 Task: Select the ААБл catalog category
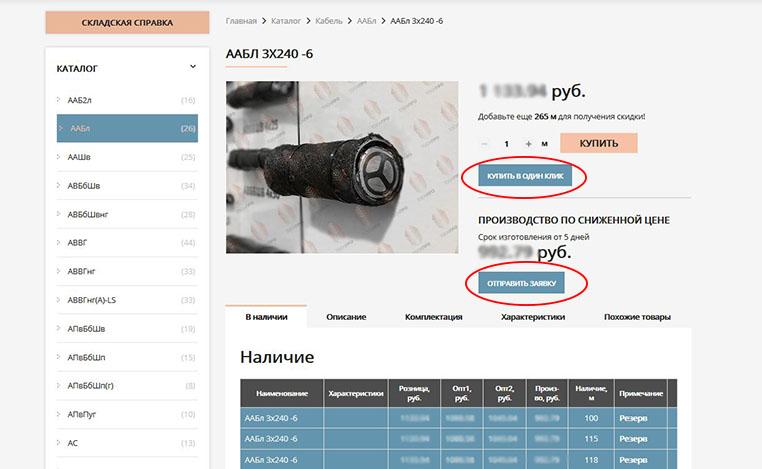[80, 128]
